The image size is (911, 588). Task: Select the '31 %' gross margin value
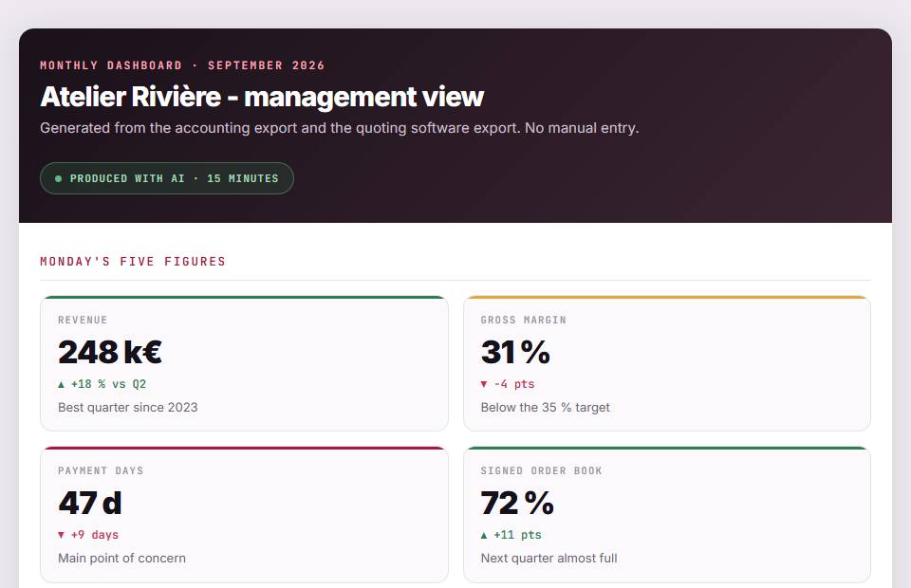point(515,352)
